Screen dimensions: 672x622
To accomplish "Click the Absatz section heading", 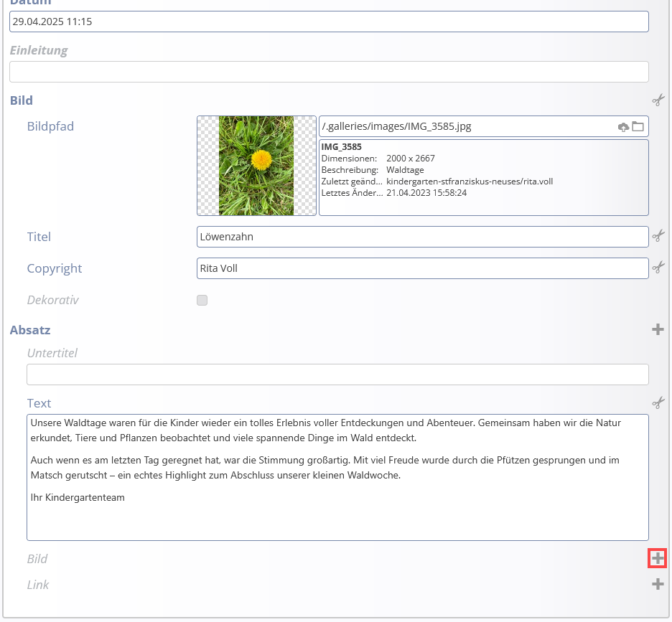I will (x=30, y=330).
